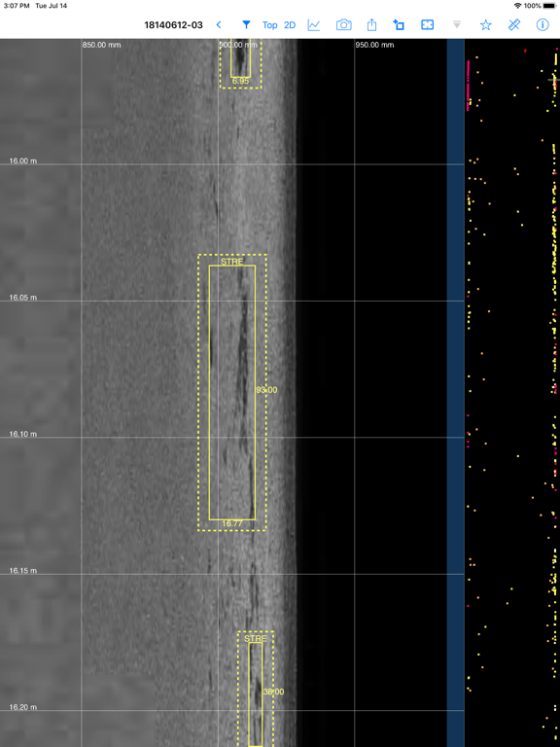Tap the 16.15 m position label
Screen dimensions: 560x747
tap(23, 570)
